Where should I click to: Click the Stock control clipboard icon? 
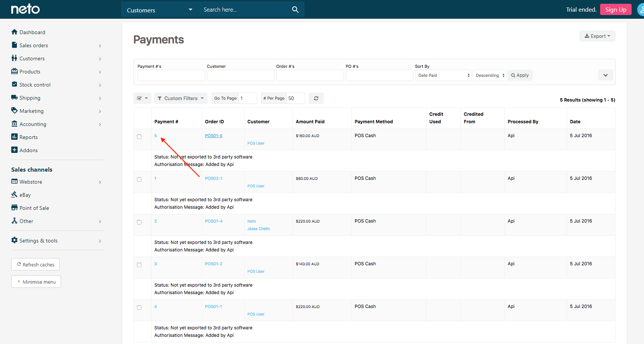tap(14, 84)
